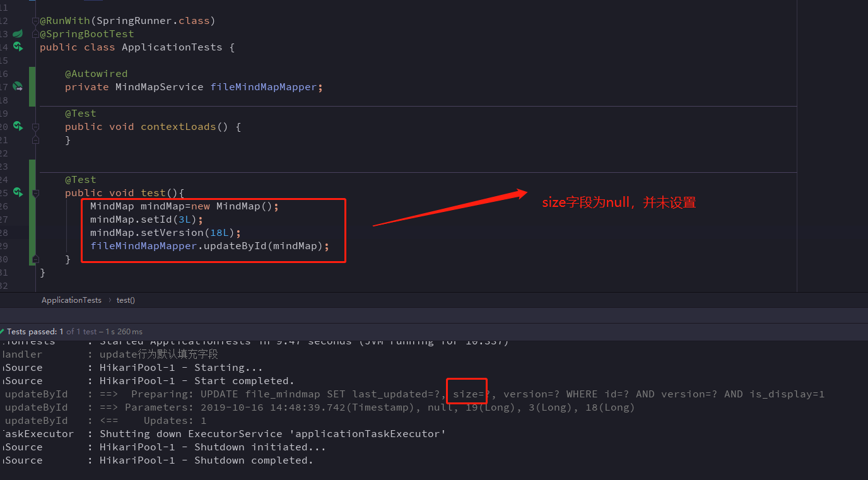Click the mindMap.setVersion(18L) statement

(165, 233)
